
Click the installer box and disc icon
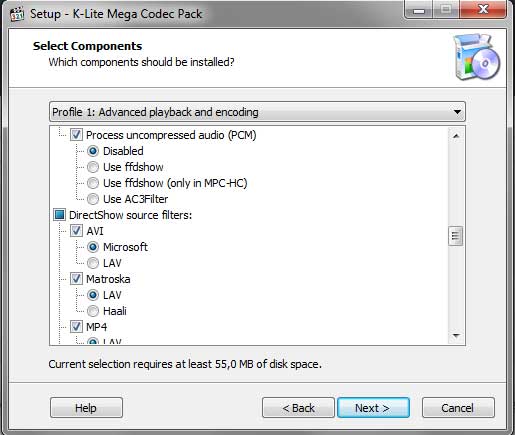coord(477,57)
